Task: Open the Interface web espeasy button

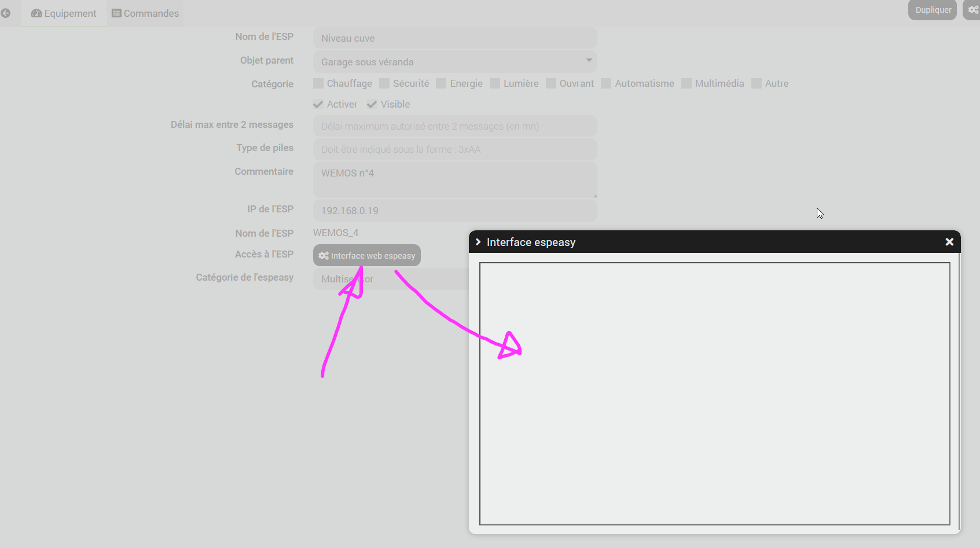Action: click(367, 255)
